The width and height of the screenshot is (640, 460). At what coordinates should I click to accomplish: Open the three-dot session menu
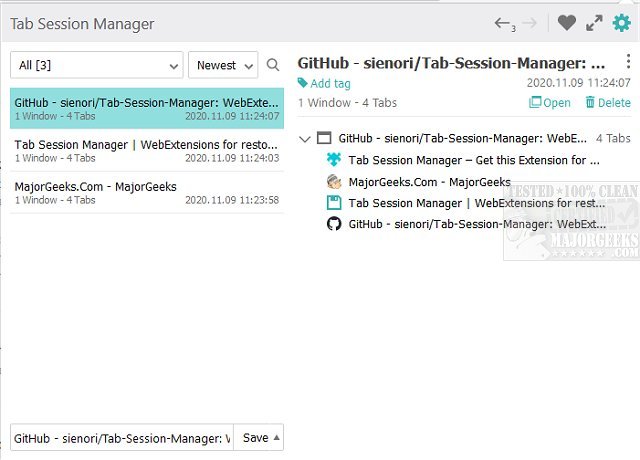pyautogui.click(x=624, y=62)
